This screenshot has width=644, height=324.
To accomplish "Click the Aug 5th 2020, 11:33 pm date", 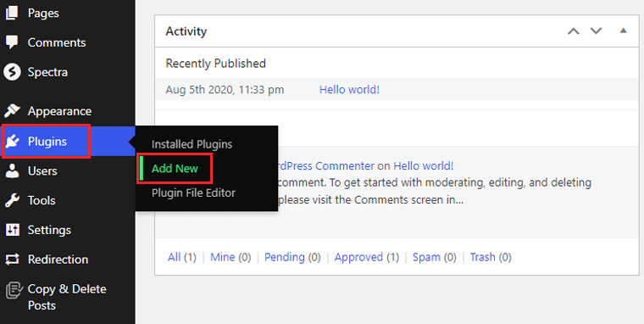I will coord(225,90).
